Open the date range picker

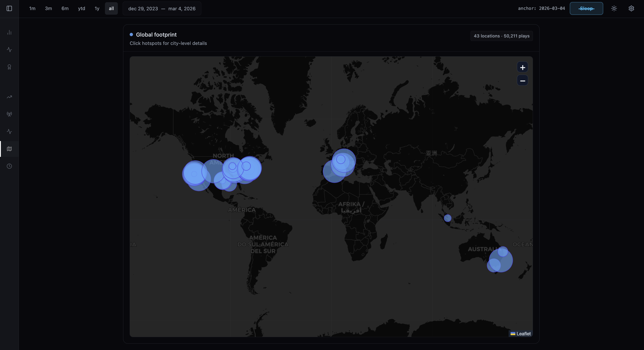pyautogui.click(x=162, y=8)
